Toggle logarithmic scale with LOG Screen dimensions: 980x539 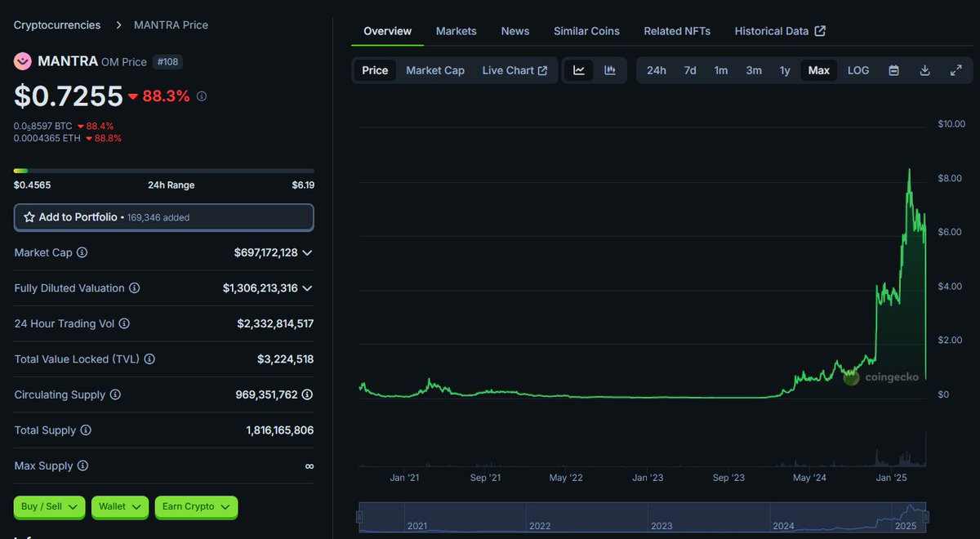click(857, 70)
